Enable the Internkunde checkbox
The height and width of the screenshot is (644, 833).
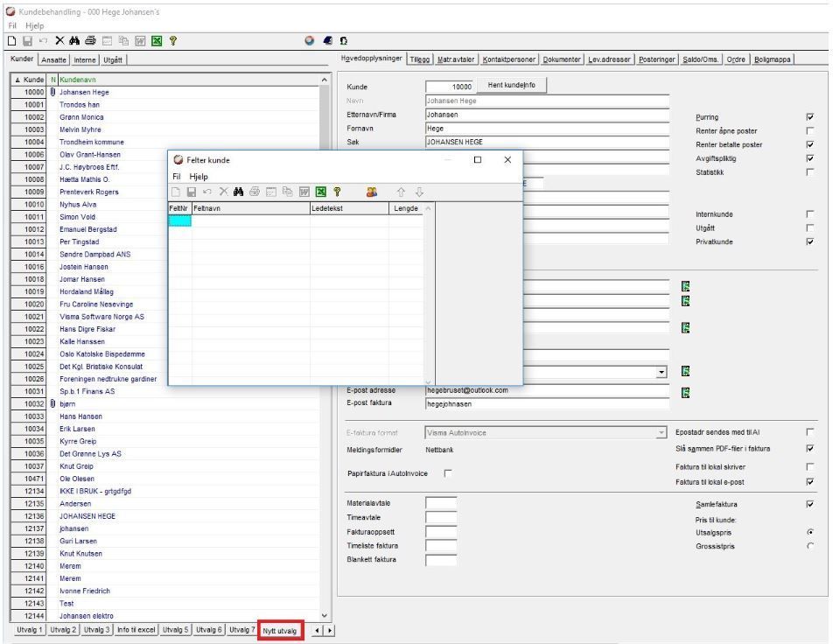click(x=810, y=214)
